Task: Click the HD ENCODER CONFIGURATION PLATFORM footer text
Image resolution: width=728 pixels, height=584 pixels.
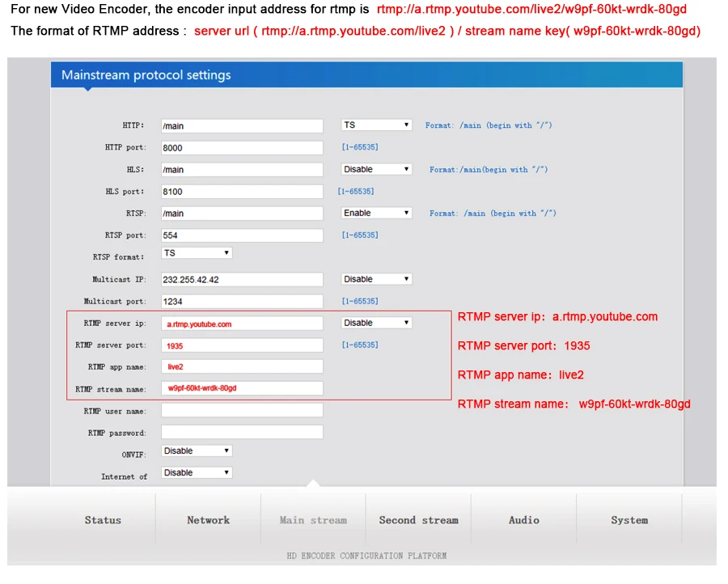Action: tap(366, 556)
